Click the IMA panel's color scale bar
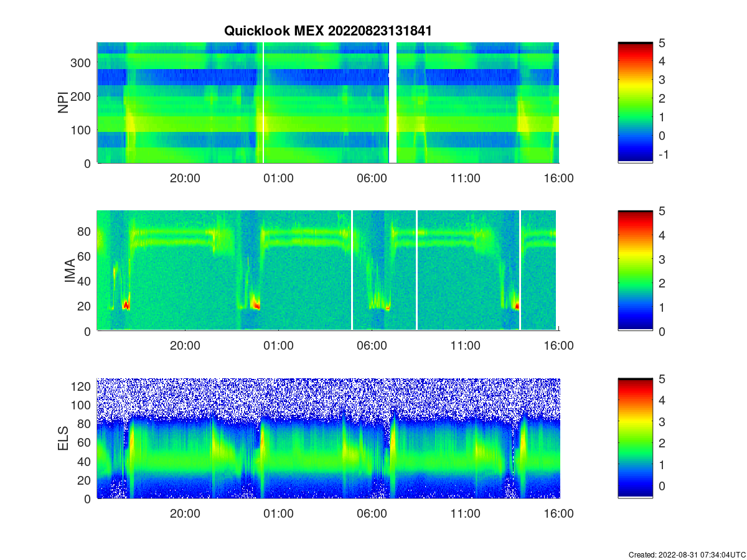Screen dimensions: 747x560 click(x=636, y=271)
